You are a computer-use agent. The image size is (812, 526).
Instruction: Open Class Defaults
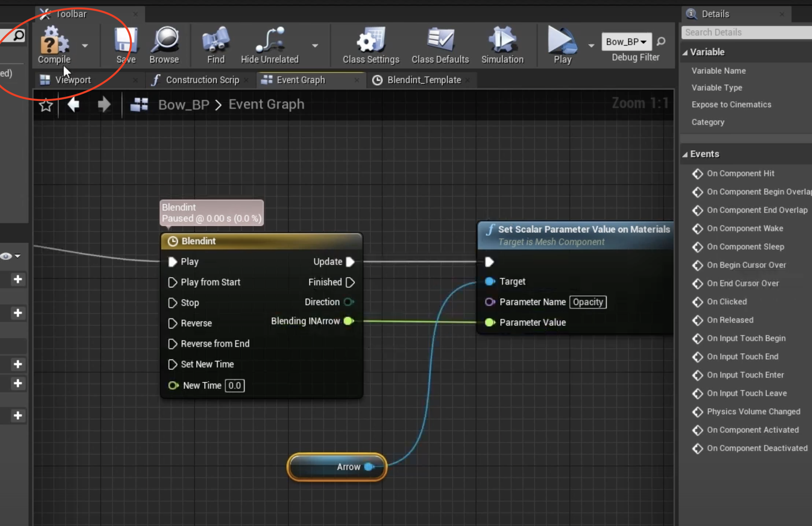click(x=440, y=45)
